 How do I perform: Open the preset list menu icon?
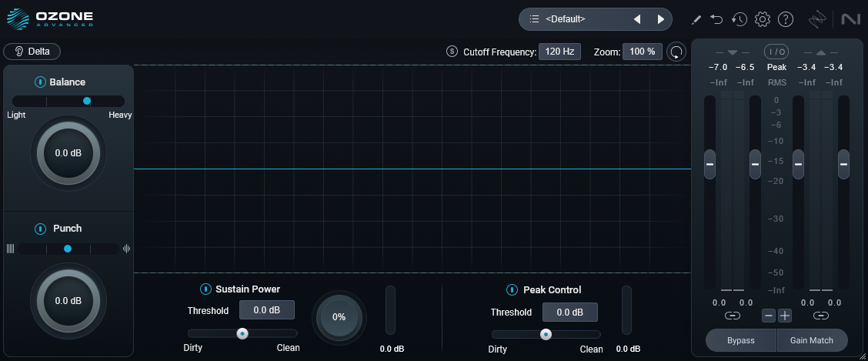click(x=534, y=18)
